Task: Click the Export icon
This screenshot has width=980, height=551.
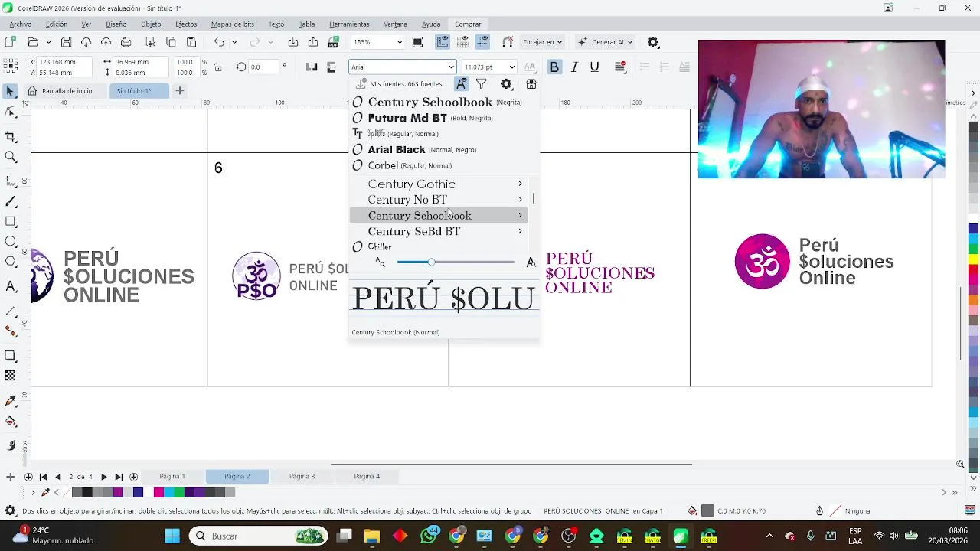Action: (x=313, y=42)
